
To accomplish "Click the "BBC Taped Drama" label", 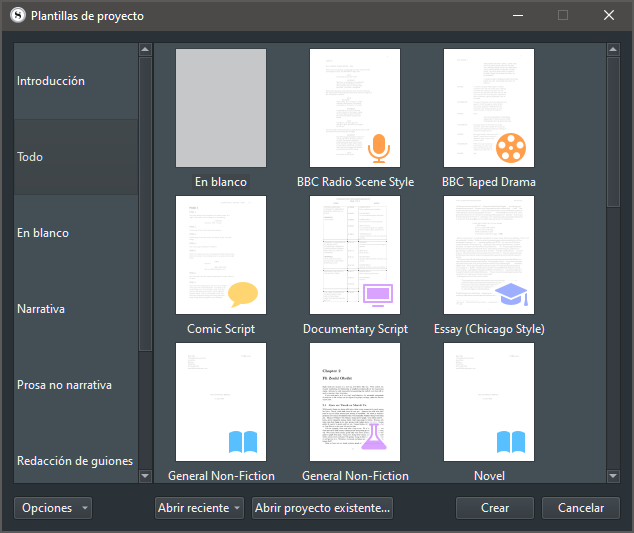I will point(489,182).
